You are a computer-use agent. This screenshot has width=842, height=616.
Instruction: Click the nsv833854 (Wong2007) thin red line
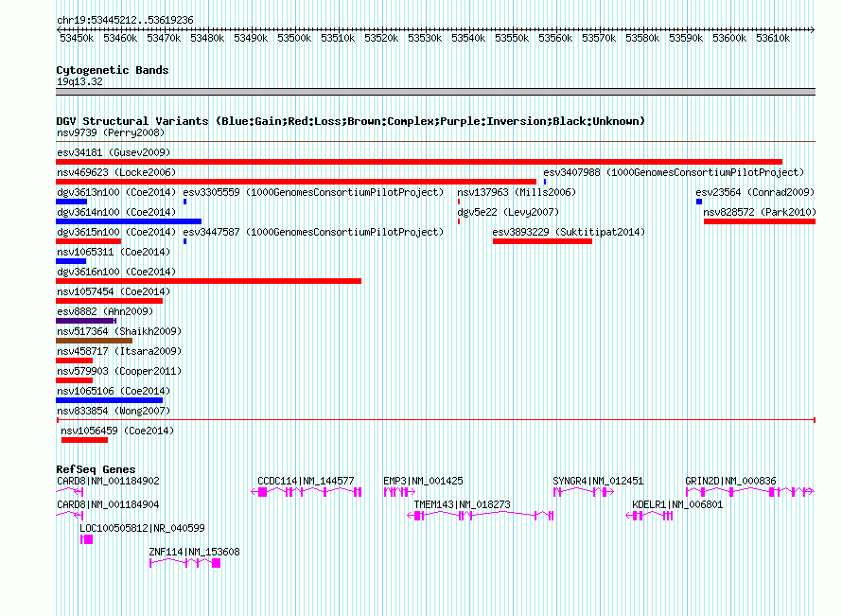(436, 420)
